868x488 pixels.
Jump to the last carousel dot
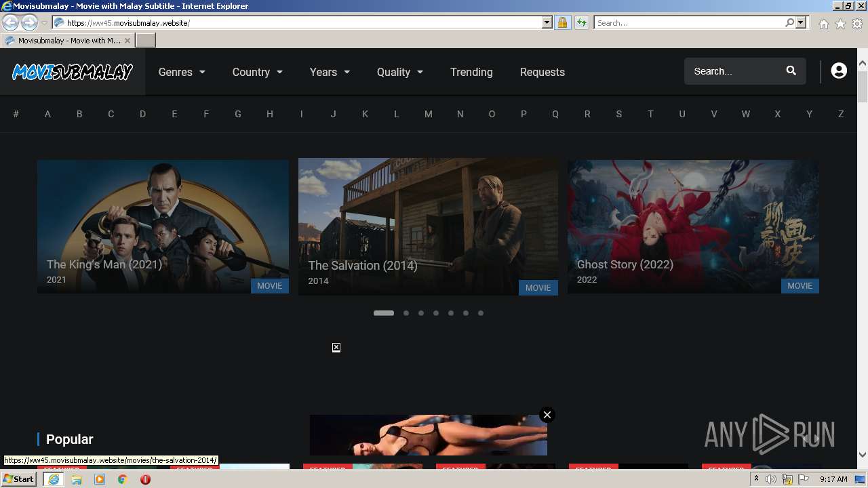point(481,313)
